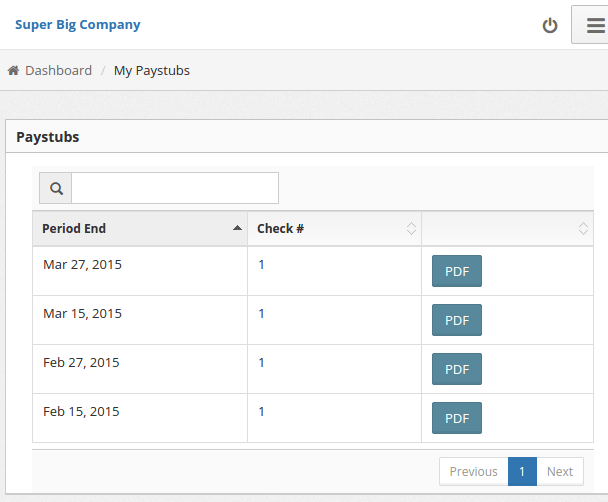Download PDF for Mar 27, 2015
The width and height of the screenshot is (608, 502).
pos(457,271)
